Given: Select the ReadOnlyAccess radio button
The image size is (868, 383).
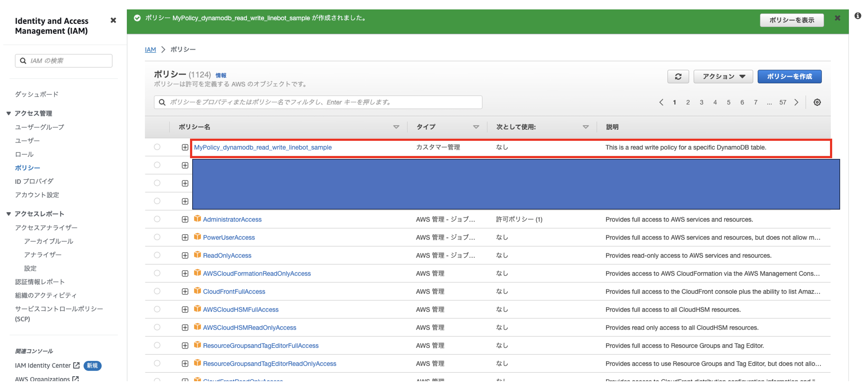Looking at the screenshot, I should click(x=157, y=255).
